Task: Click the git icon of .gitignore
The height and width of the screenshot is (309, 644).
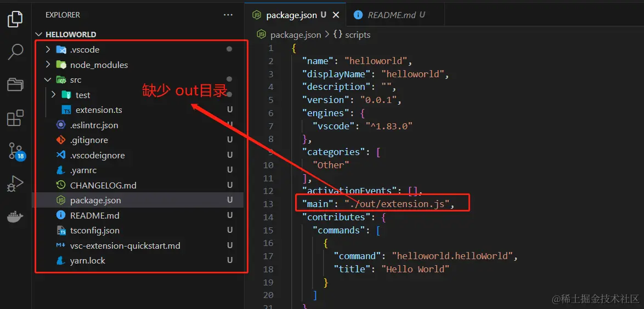Action: tap(61, 140)
